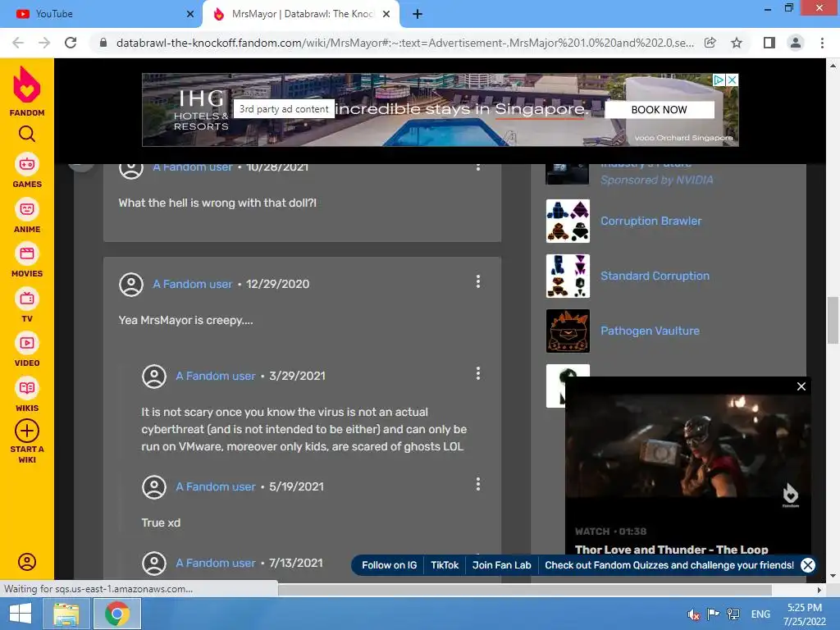Change the ENG input language
This screenshot has width=840, height=630.
pos(760,614)
